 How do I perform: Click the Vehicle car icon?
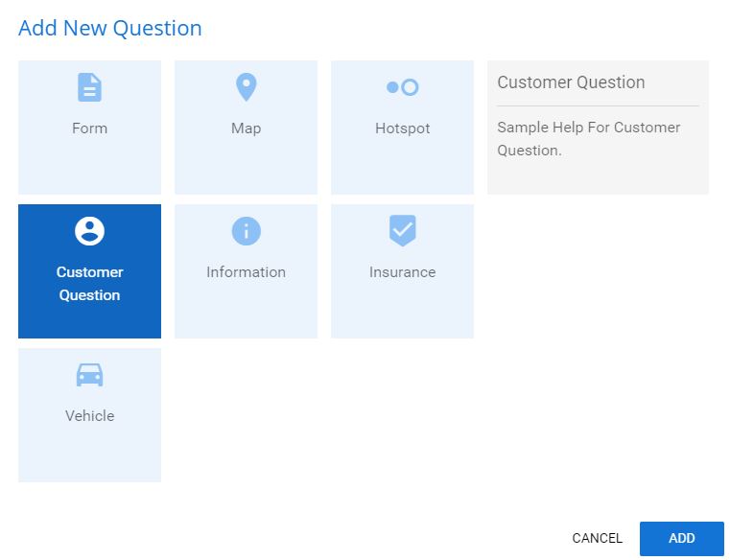[x=89, y=375]
